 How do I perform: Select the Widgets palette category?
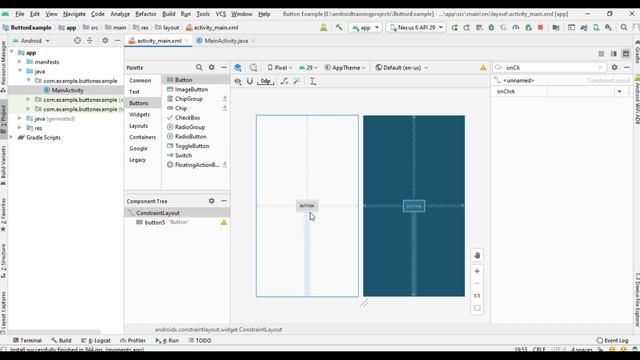click(139, 114)
